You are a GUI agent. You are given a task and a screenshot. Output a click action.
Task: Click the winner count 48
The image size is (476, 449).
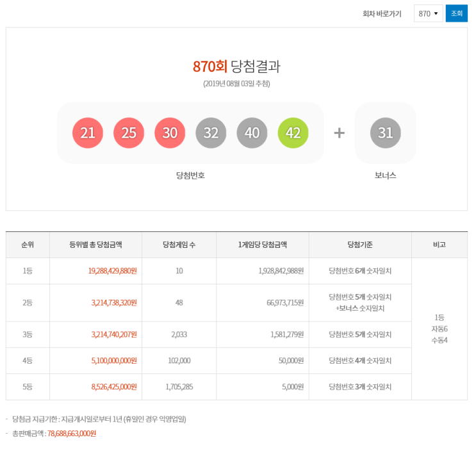coord(179,303)
